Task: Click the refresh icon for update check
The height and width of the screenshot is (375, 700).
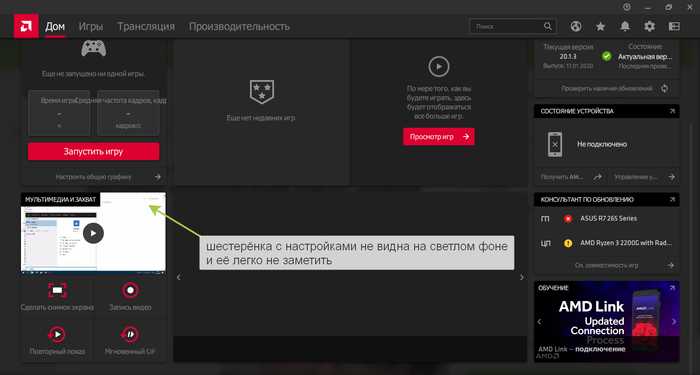Action: coord(665,88)
